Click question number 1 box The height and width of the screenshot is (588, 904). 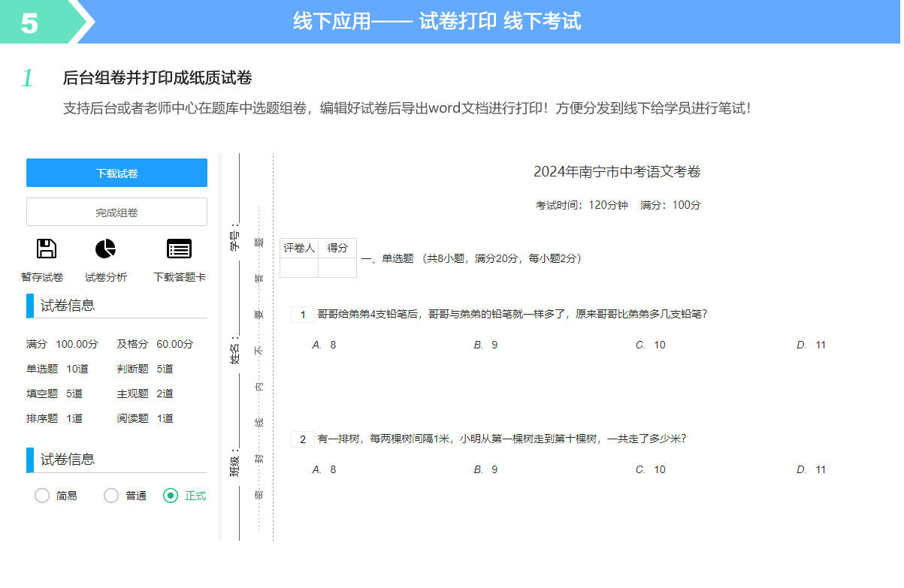point(303,315)
